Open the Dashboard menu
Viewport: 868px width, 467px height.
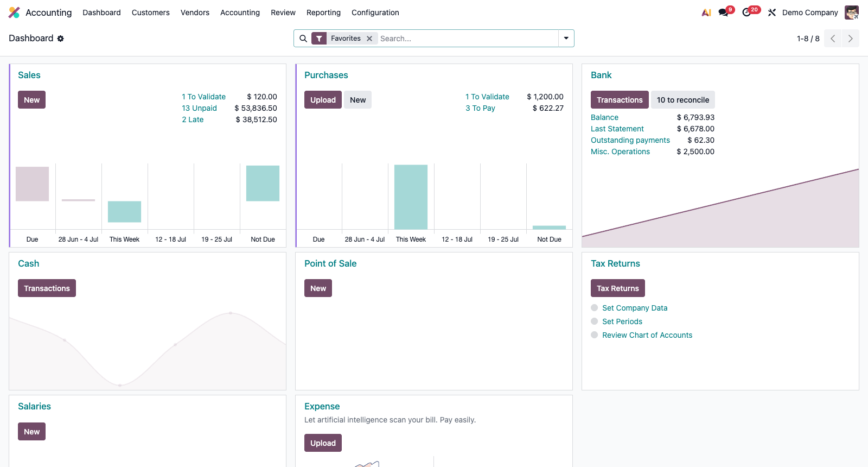(x=101, y=12)
